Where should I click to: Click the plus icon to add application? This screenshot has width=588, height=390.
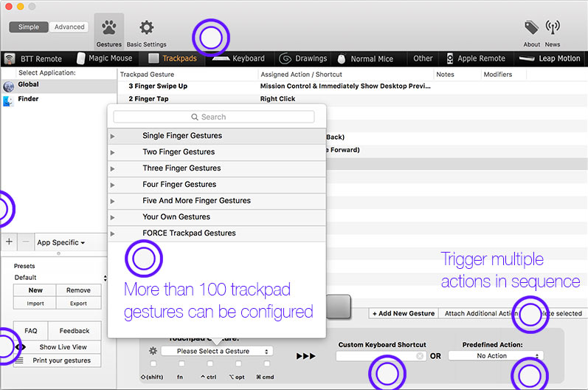click(x=10, y=242)
